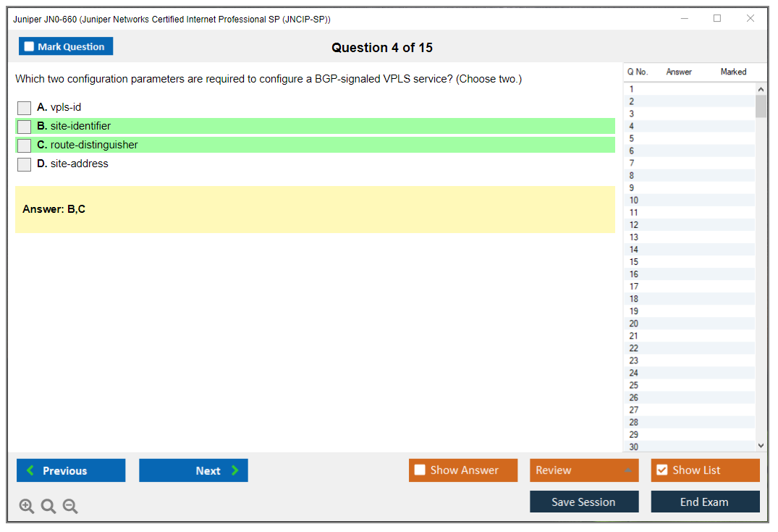
Task: Check answer D site-address checkbox
Action: point(25,164)
